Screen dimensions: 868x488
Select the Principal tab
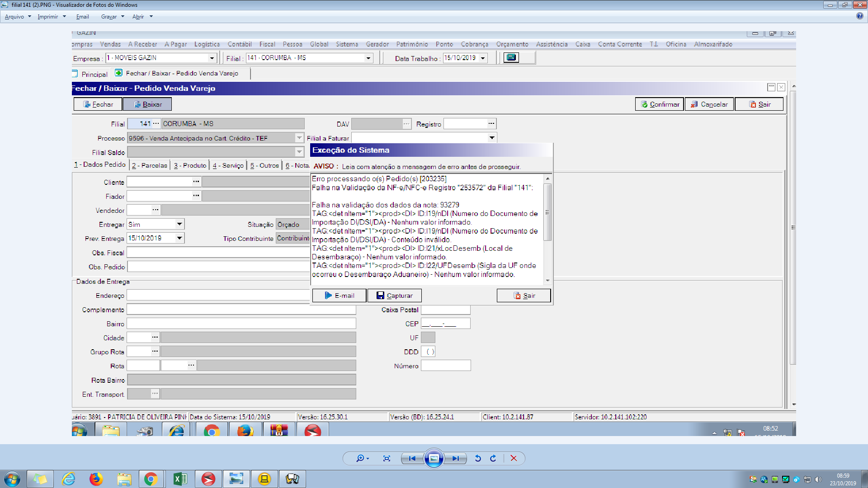click(90, 74)
